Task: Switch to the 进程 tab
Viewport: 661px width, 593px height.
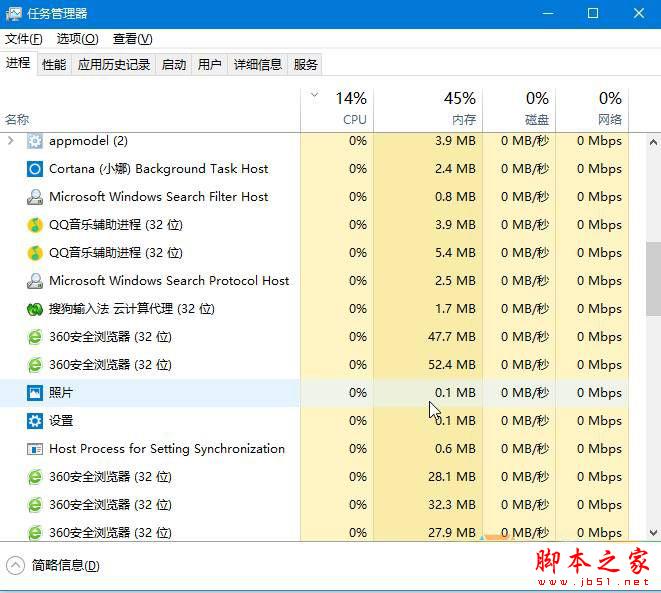Action: tap(18, 64)
